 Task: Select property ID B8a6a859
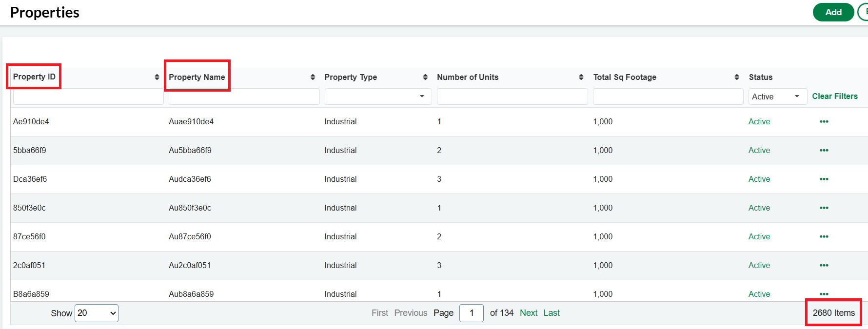point(31,294)
